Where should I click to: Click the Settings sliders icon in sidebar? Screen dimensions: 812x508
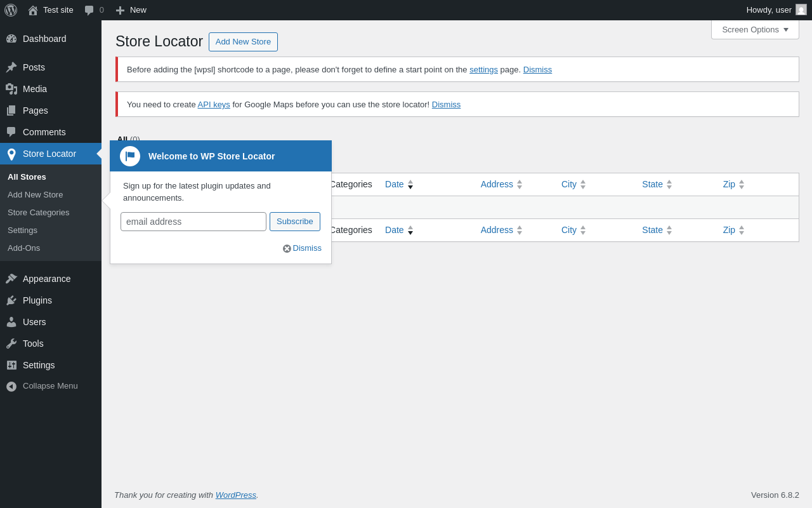coord(11,365)
